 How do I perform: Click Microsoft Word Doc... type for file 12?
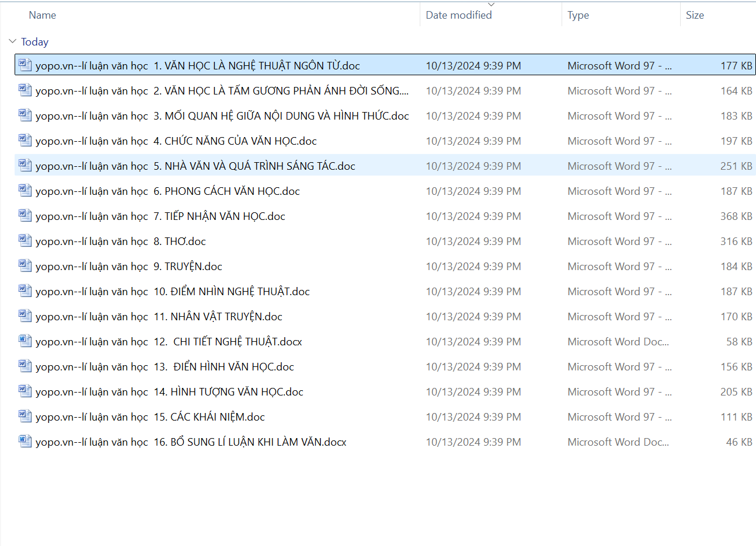[618, 342]
